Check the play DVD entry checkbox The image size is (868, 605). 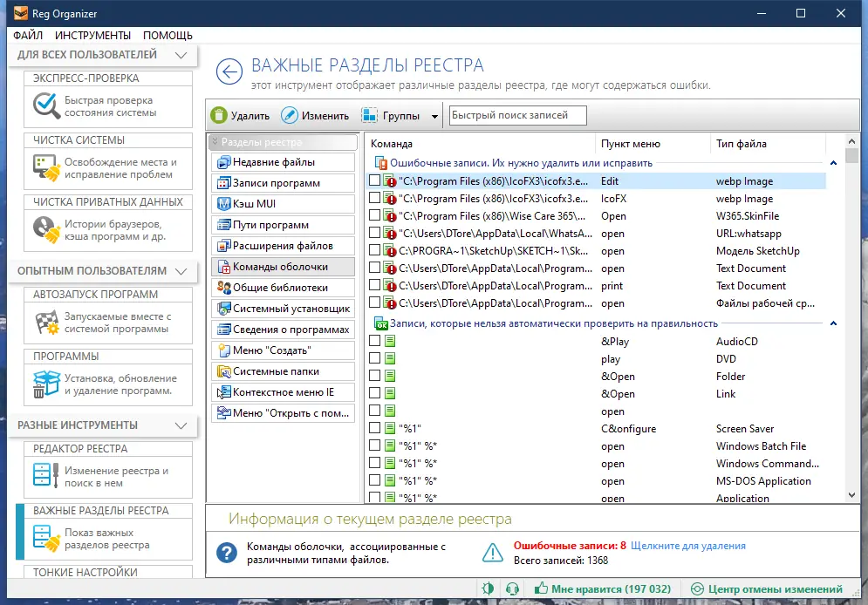coord(375,357)
